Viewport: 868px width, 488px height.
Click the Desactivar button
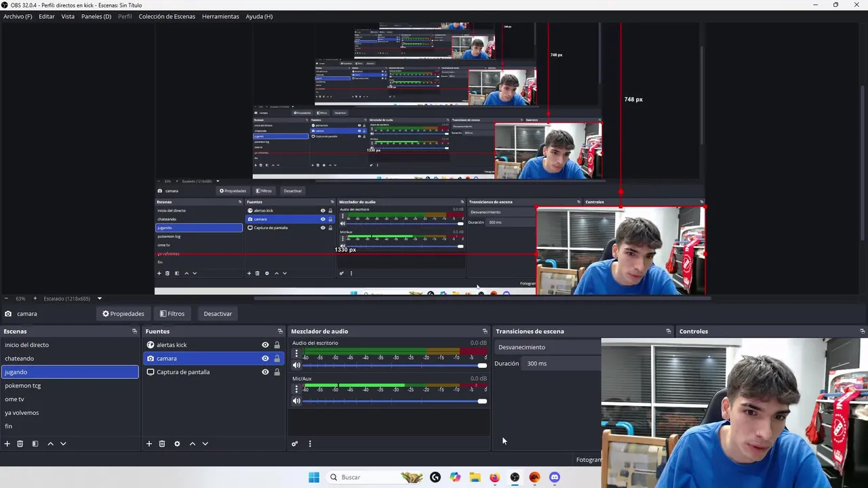click(x=218, y=314)
